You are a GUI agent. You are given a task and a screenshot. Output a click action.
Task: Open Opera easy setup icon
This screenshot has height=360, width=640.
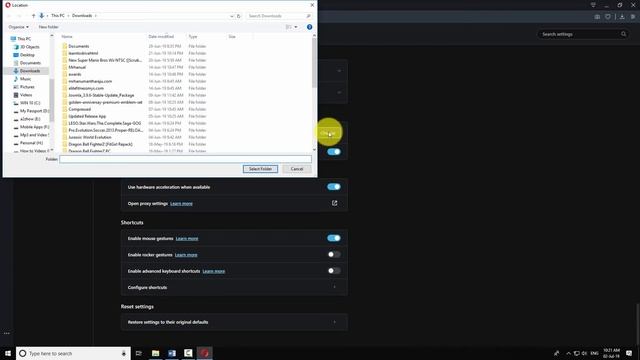click(x=633, y=17)
